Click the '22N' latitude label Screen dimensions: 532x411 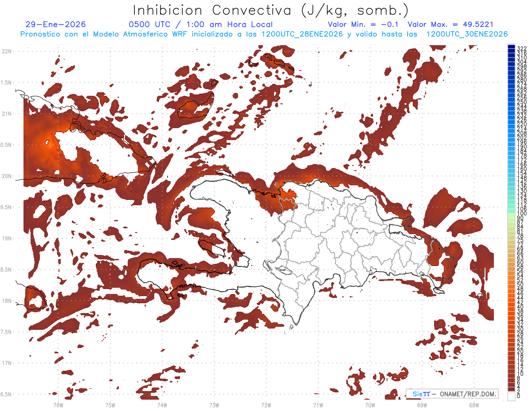[7, 51]
